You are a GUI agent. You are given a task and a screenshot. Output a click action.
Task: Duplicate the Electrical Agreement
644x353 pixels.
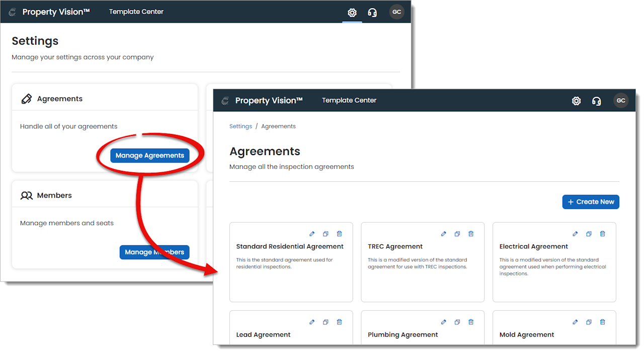(589, 234)
